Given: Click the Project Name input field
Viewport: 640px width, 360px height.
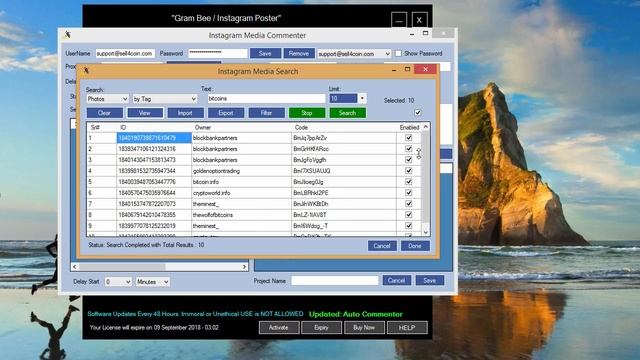Looking at the screenshot, I should [335, 280].
